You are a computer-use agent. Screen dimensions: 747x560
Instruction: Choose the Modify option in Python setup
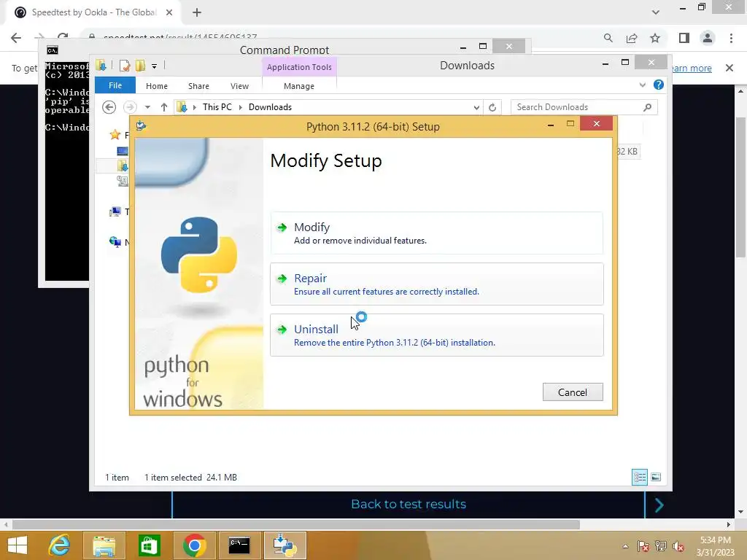point(436,233)
